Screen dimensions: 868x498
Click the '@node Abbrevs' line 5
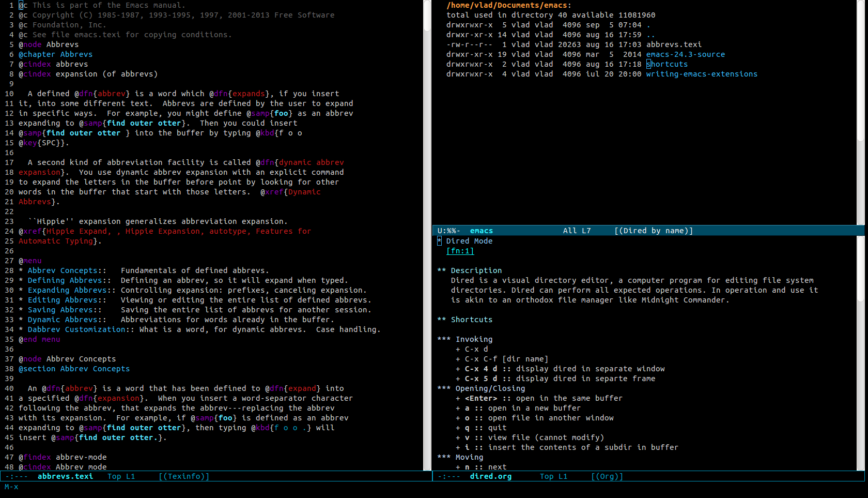pyautogui.click(x=49, y=44)
